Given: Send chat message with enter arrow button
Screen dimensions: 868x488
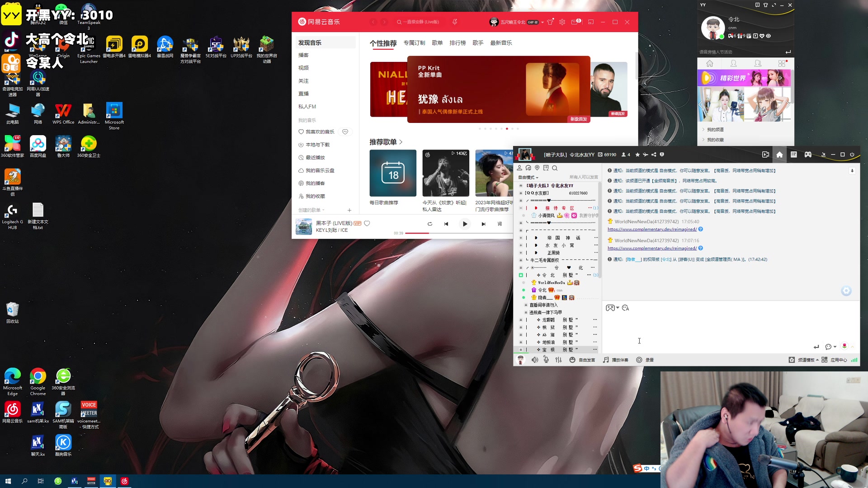Looking at the screenshot, I should click(816, 347).
